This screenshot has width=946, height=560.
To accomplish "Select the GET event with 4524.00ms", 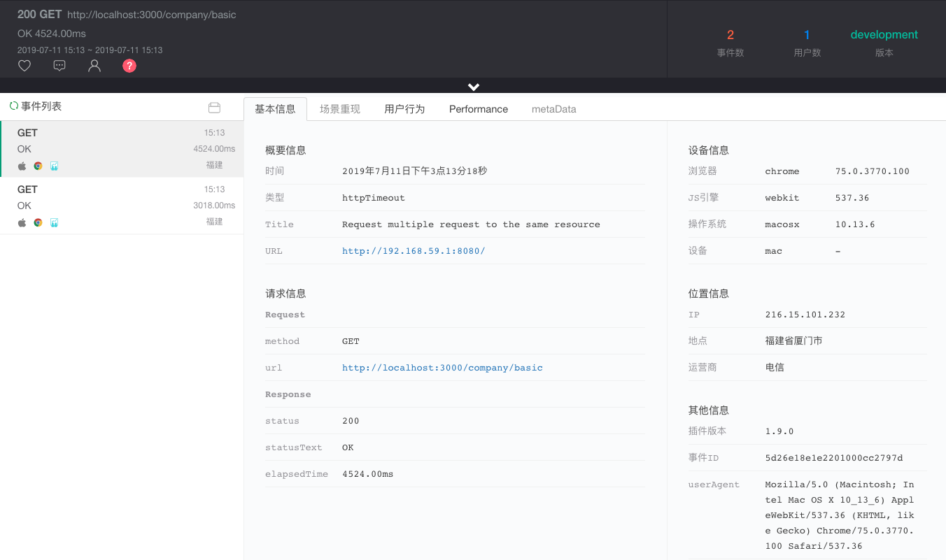I will [122, 149].
